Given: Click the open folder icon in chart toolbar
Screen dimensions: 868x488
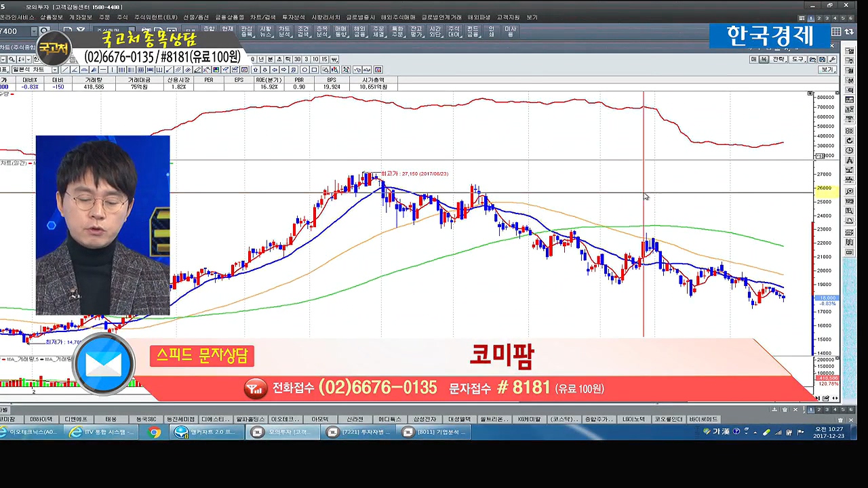Looking at the screenshot, I should [814, 60].
